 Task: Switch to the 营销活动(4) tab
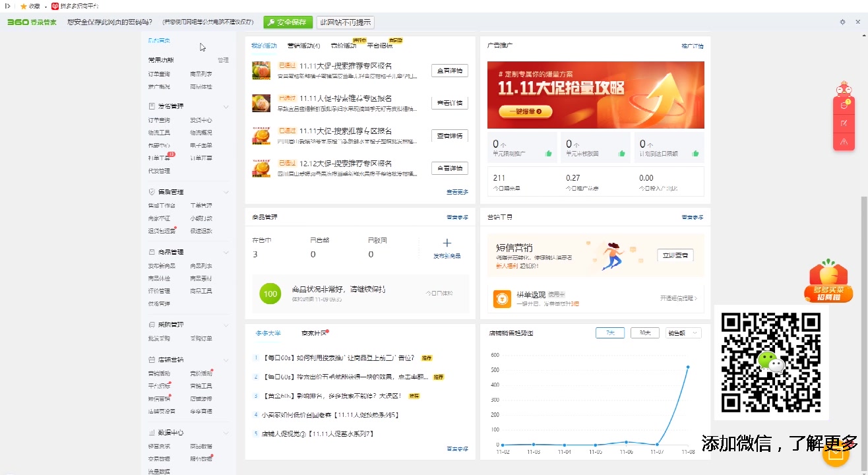[303, 46]
